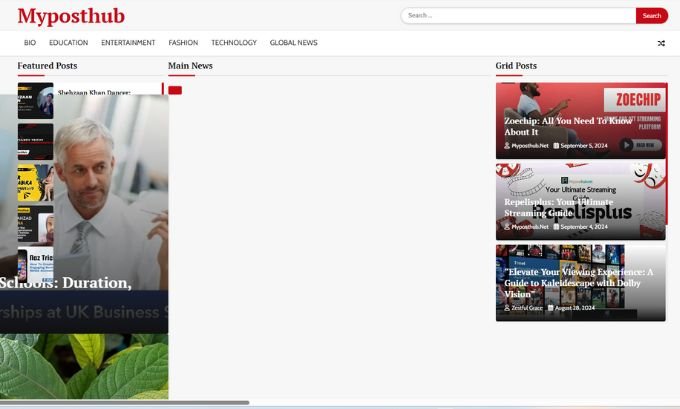
Task: Open the TECHNOLOGY menu item
Action: coord(234,43)
